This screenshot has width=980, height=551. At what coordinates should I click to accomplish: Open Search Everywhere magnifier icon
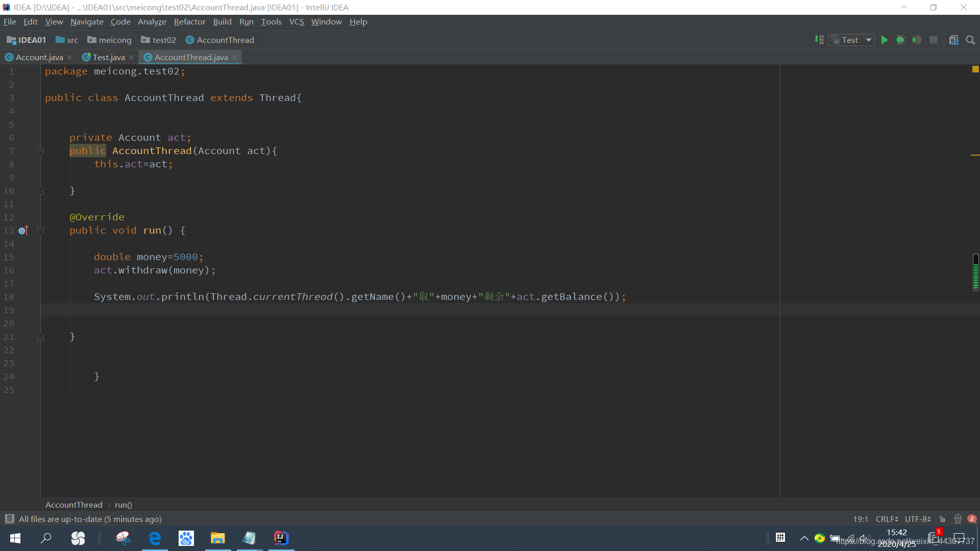click(970, 40)
